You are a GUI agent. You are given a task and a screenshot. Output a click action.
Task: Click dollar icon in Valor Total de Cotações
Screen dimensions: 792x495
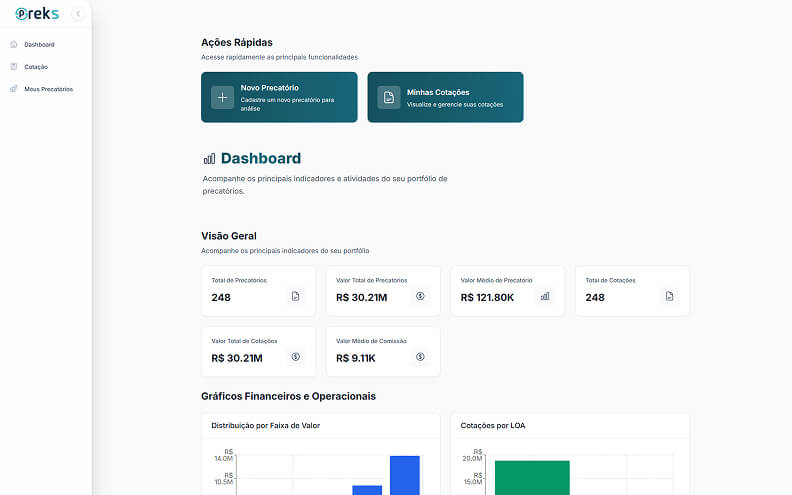tap(295, 357)
